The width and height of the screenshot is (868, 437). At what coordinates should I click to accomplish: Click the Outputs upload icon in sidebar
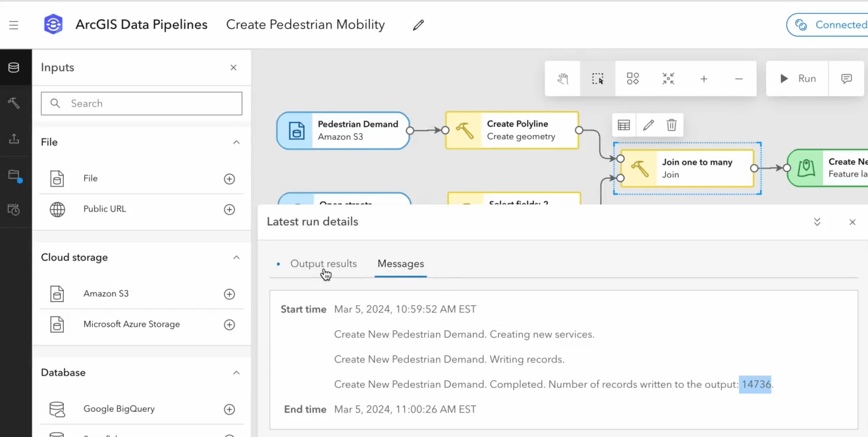[x=14, y=138]
